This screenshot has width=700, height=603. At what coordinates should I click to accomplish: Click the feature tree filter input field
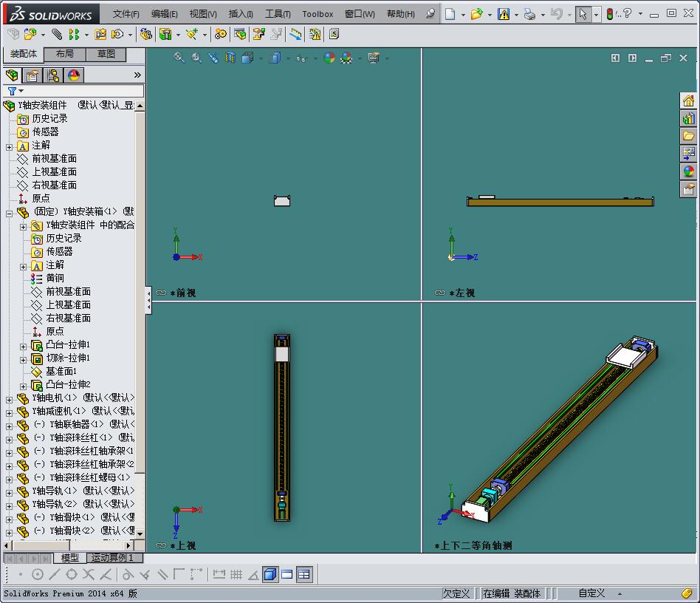[x=81, y=91]
